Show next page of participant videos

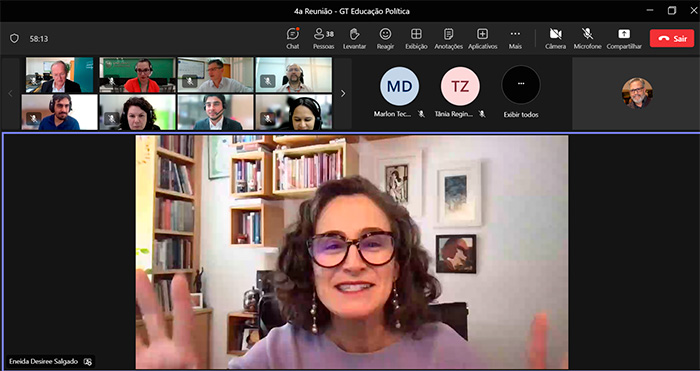[343, 93]
